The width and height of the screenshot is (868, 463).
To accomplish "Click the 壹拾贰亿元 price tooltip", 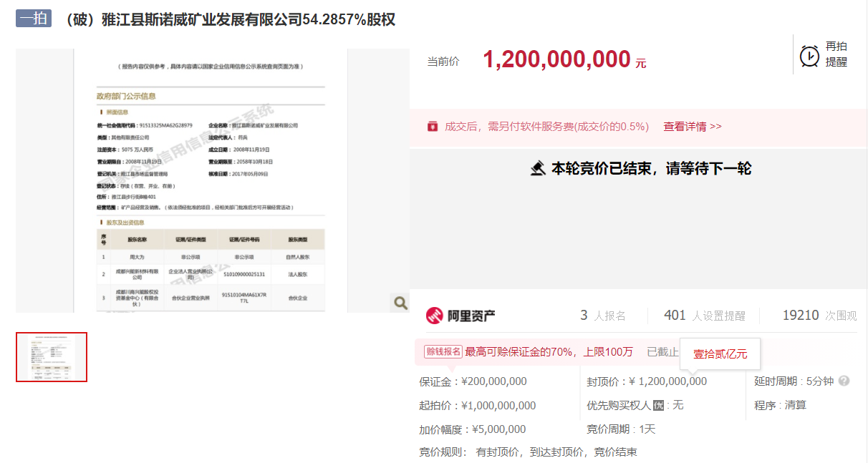I will [720, 354].
